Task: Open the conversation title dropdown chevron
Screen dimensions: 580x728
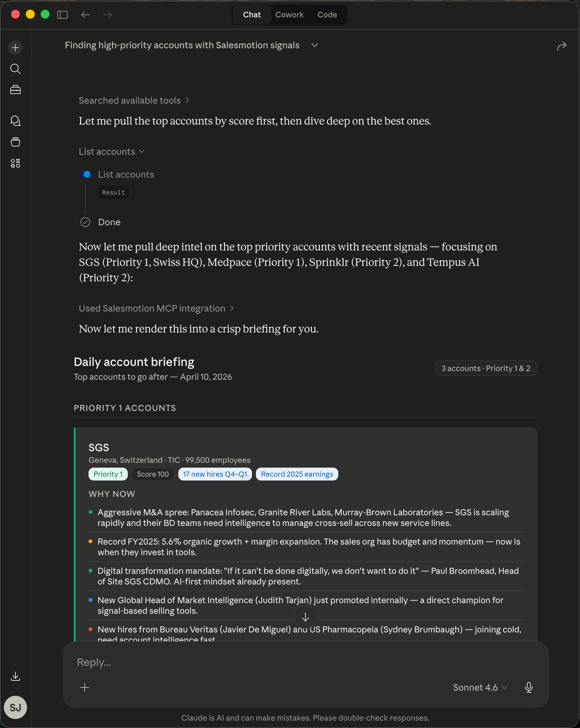Action: pos(315,45)
